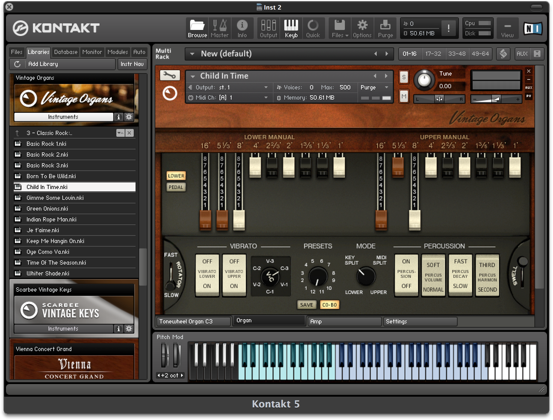This screenshot has width=553, height=420.
Task: Toggle the Keyb keyboard icon
Action: (291, 28)
